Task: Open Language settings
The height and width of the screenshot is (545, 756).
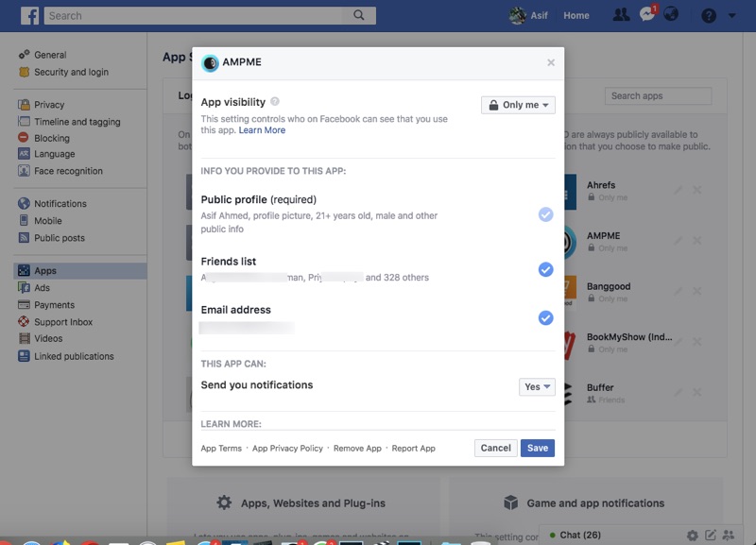Action: (55, 154)
